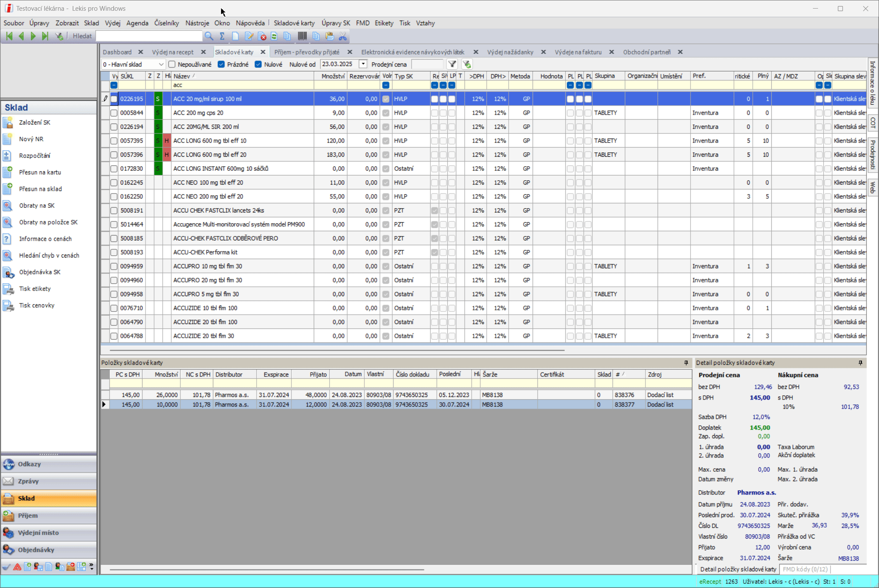Open Výdejní místo navigation section

point(48,533)
